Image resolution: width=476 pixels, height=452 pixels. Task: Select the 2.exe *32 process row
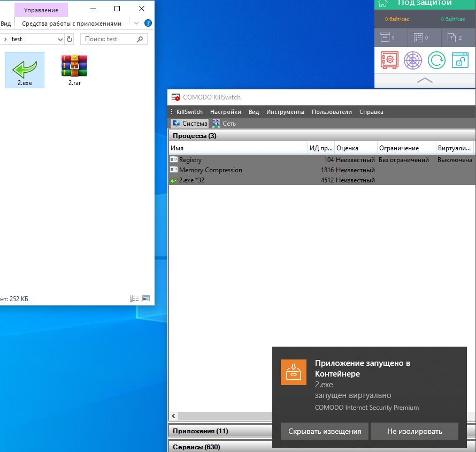[x=322, y=180]
